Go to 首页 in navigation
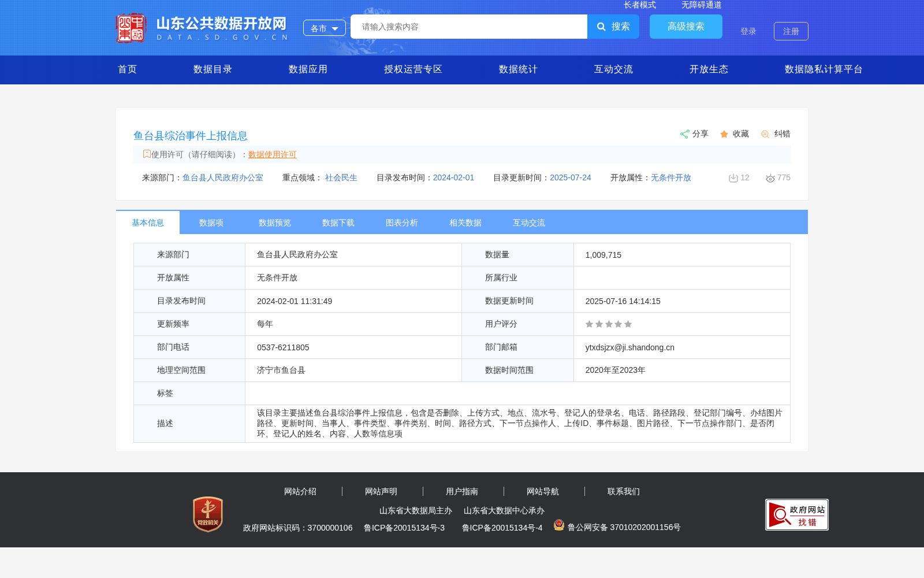The width and height of the screenshot is (924, 578). [128, 69]
